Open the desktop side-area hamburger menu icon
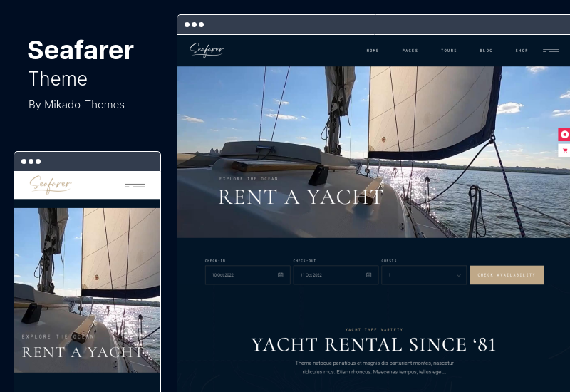Screen dimensions: 570x392 [x=551, y=51]
